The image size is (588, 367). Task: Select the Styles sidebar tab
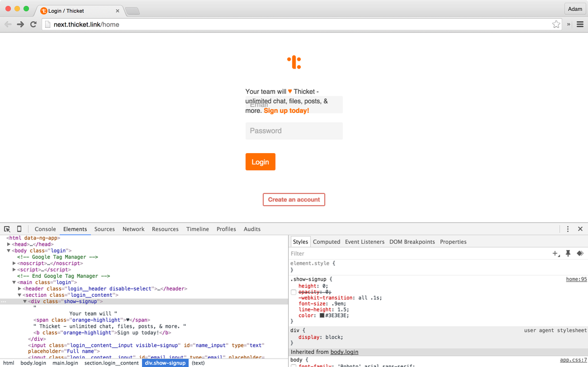pyautogui.click(x=300, y=242)
